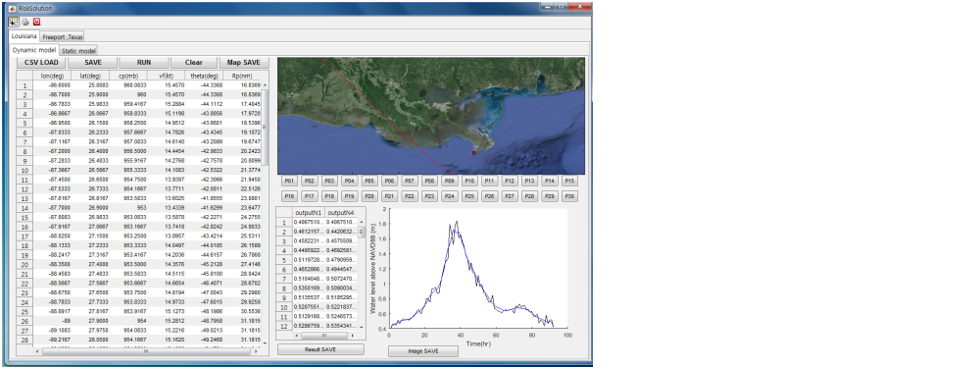The height and width of the screenshot is (368, 980).
Task: Select the outputN4 column header
Action: 341,213
